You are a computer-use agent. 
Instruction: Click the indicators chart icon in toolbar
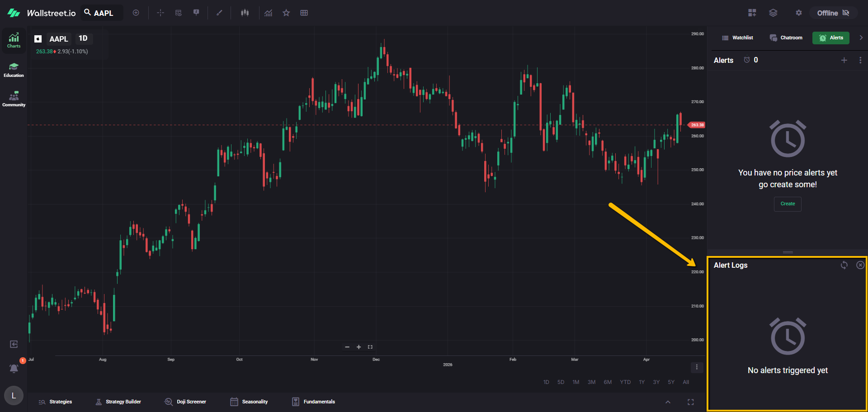(269, 13)
